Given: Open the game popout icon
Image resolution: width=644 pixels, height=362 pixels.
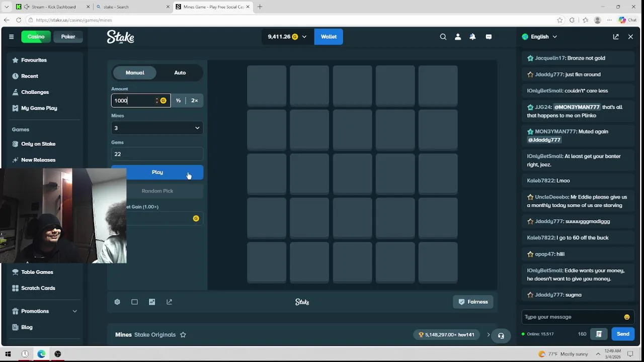Looking at the screenshot, I should click(169, 302).
